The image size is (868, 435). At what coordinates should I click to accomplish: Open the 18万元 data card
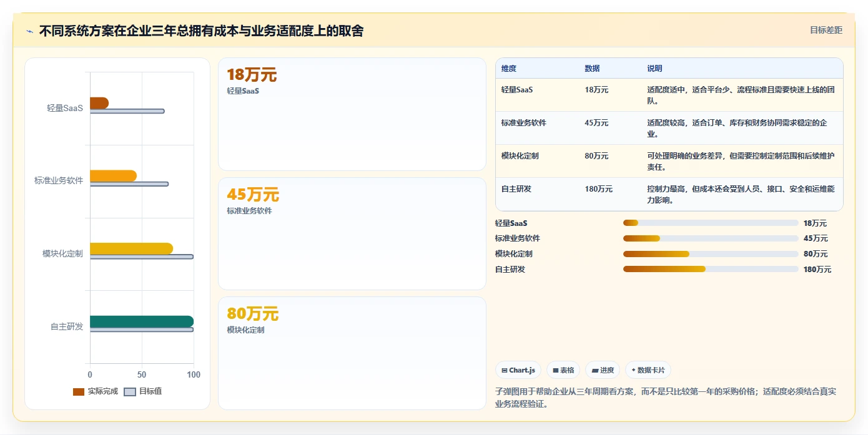(x=352, y=114)
